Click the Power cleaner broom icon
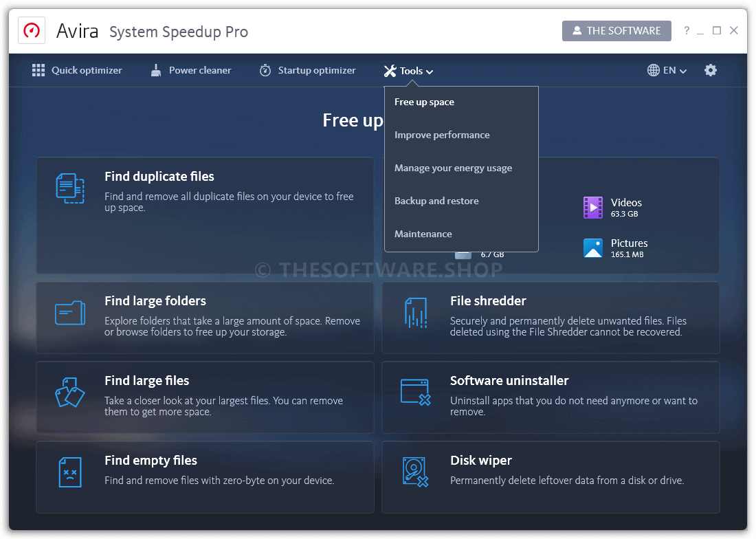The image size is (756, 539). pos(156,70)
